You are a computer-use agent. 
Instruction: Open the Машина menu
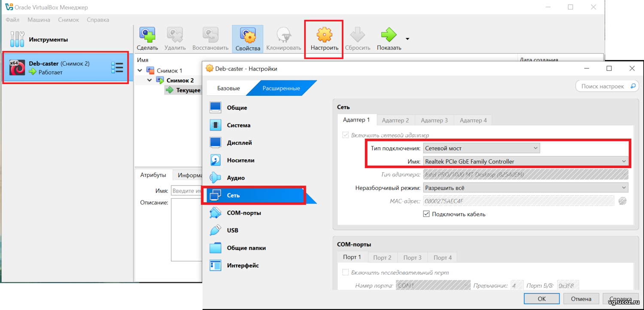(39, 20)
